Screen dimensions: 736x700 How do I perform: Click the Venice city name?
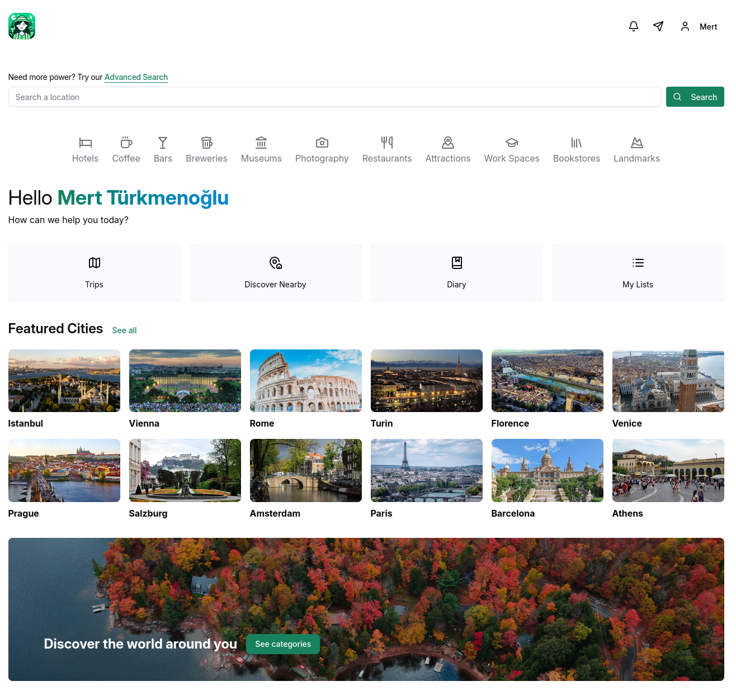(627, 424)
